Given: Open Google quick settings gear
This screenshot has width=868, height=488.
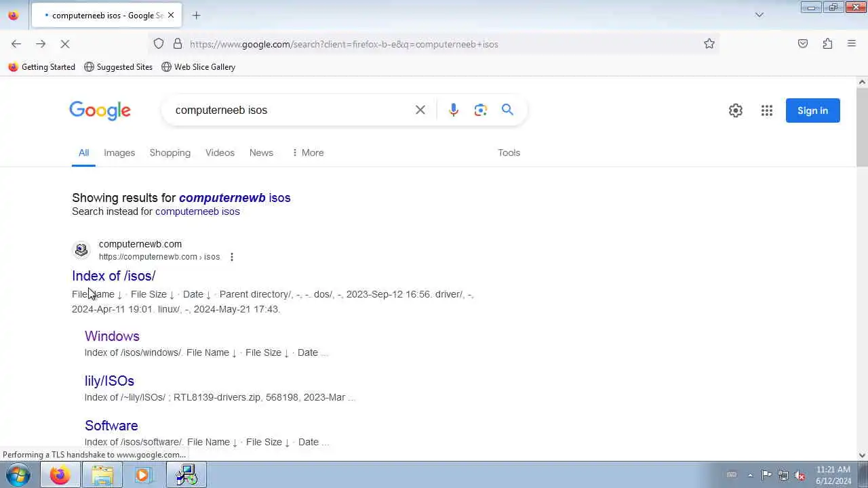Looking at the screenshot, I should 736,110.
